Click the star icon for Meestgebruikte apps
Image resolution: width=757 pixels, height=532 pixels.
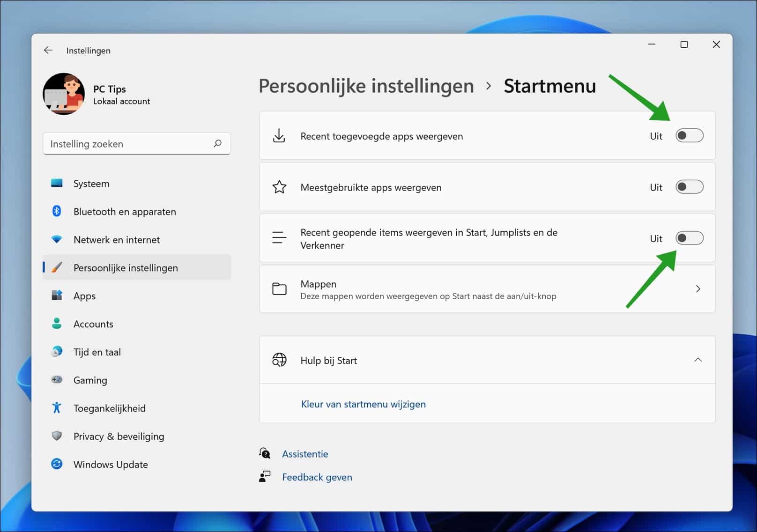click(279, 187)
